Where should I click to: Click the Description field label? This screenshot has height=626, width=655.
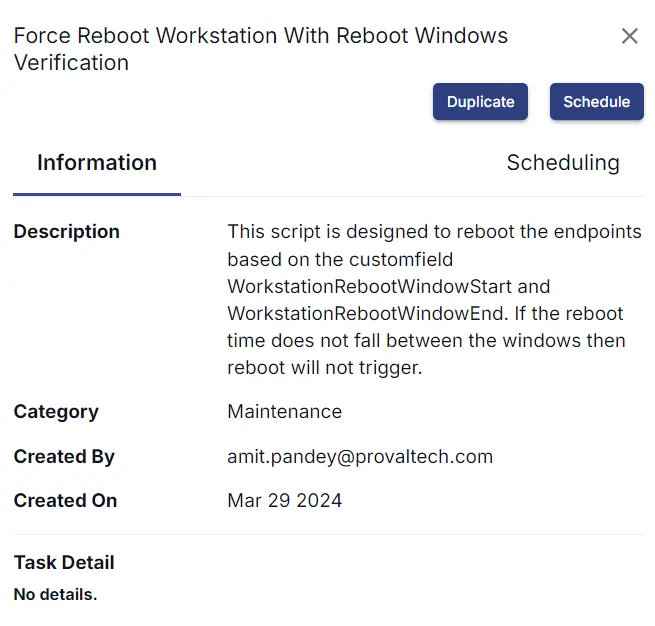point(67,231)
